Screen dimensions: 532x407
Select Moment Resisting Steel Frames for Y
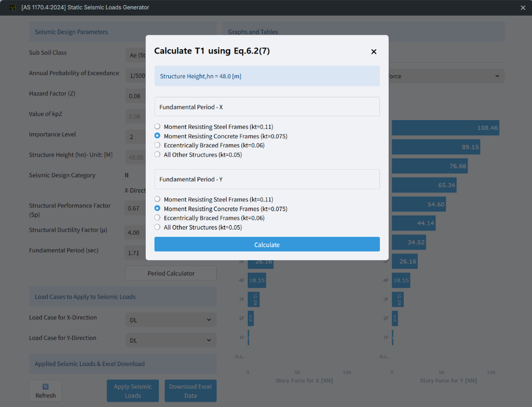coord(158,199)
